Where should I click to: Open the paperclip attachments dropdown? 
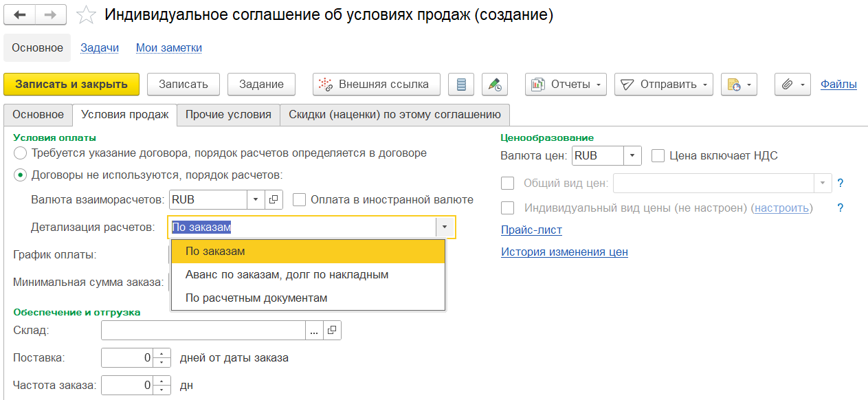(792, 85)
